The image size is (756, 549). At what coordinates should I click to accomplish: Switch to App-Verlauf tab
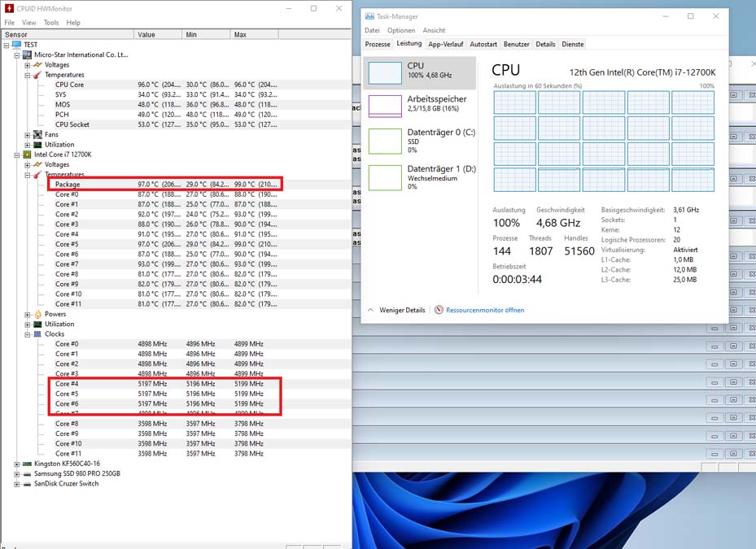point(445,45)
